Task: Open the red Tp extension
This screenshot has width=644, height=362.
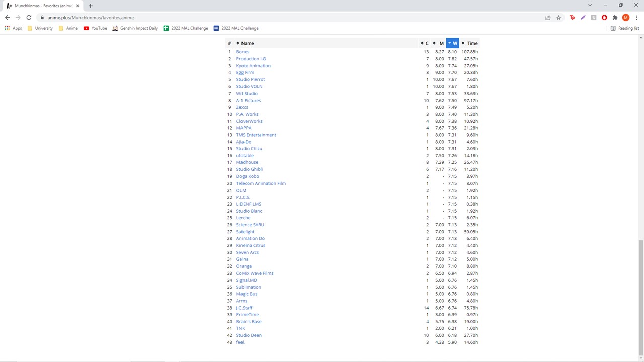Action: point(572,18)
